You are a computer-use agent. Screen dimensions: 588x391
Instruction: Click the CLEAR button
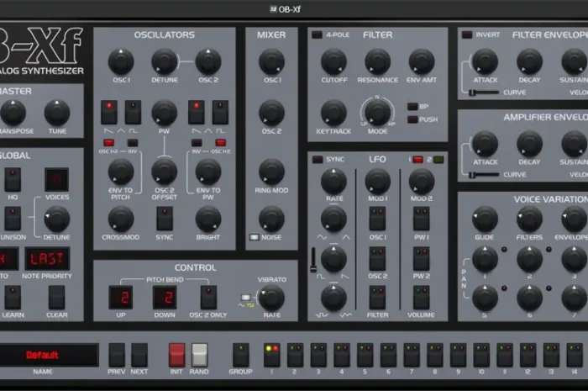pos(56,298)
